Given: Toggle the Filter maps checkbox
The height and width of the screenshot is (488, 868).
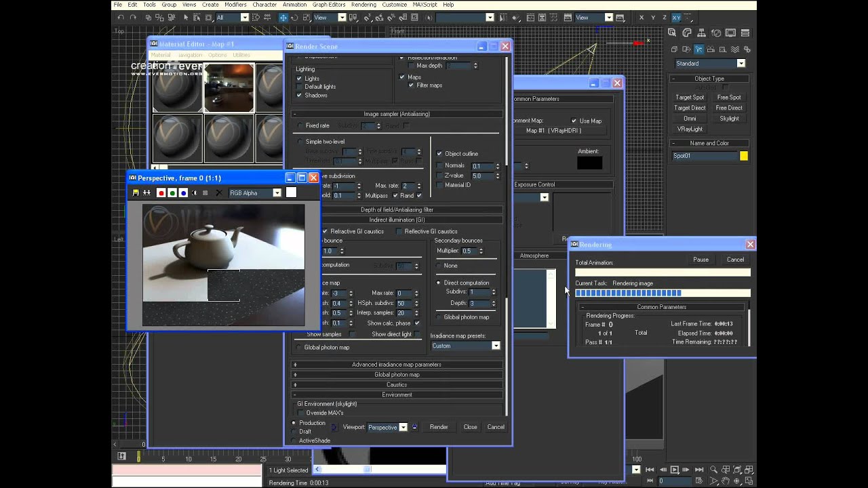Looking at the screenshot, I should [410, 85].
